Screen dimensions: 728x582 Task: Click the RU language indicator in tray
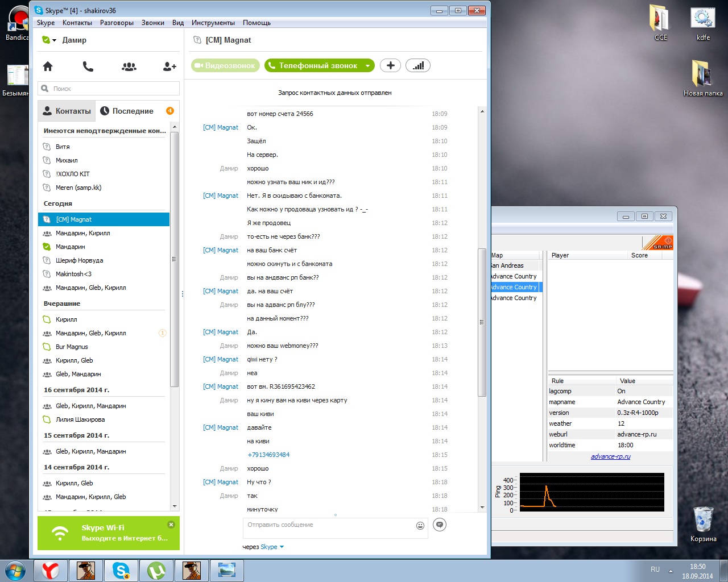[x=655, y=569]
